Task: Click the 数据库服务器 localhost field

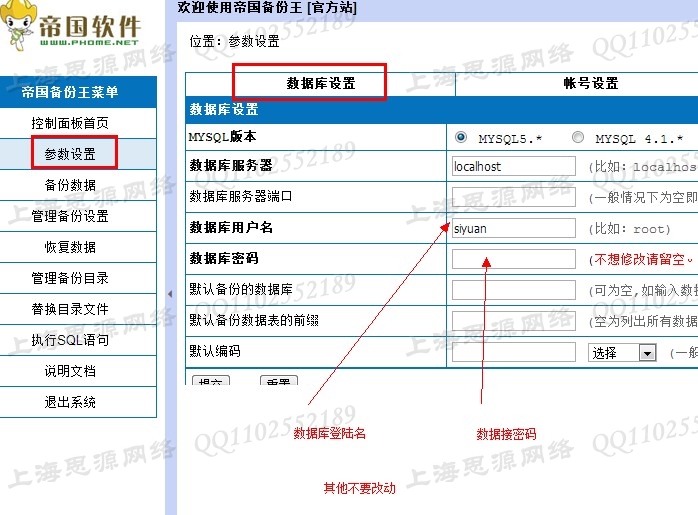Action: (x=514, y=166)
